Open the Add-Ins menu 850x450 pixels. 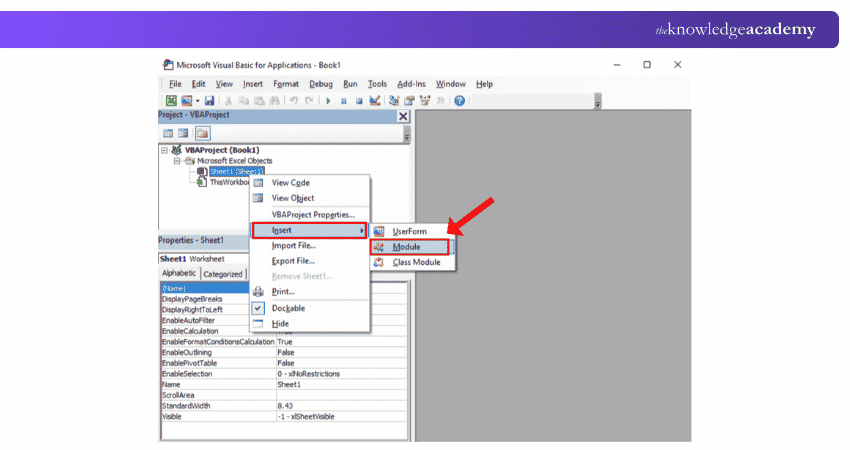click(x=411, y=84)
